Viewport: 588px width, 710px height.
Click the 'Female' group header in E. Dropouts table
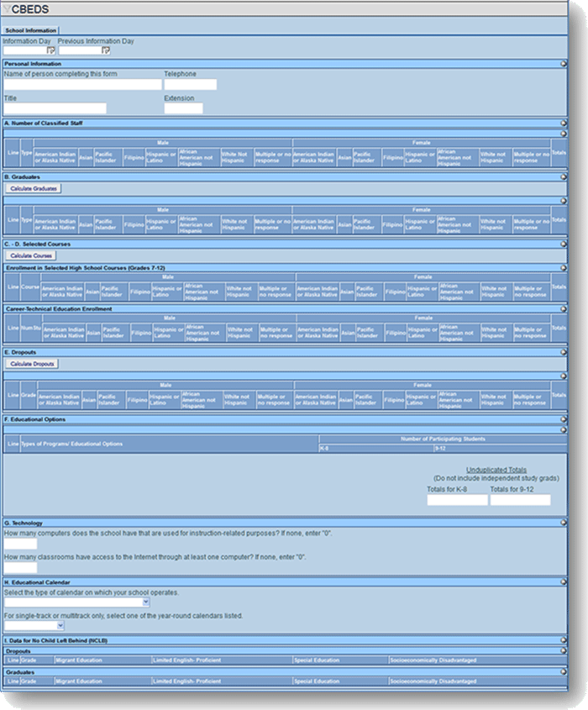pos(422,385)
